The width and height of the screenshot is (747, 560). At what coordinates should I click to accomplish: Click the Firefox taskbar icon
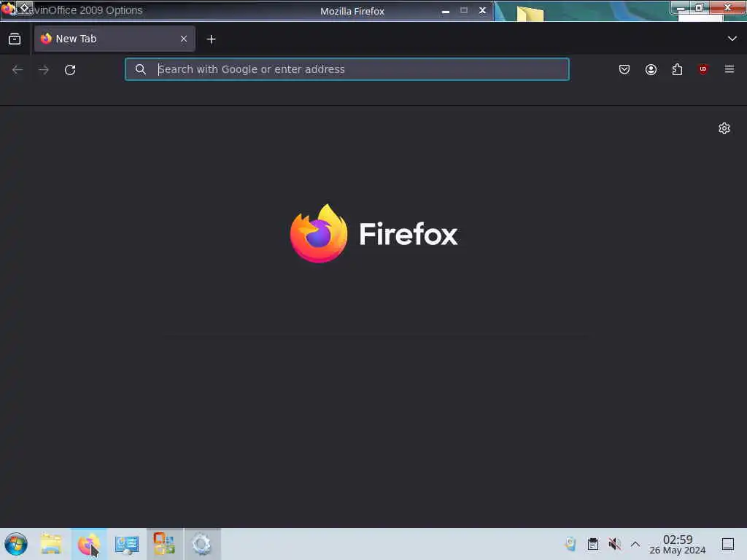pos(89,544)
